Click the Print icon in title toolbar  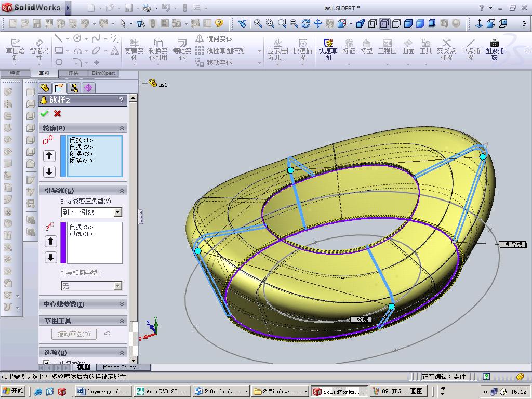(147, 7)
